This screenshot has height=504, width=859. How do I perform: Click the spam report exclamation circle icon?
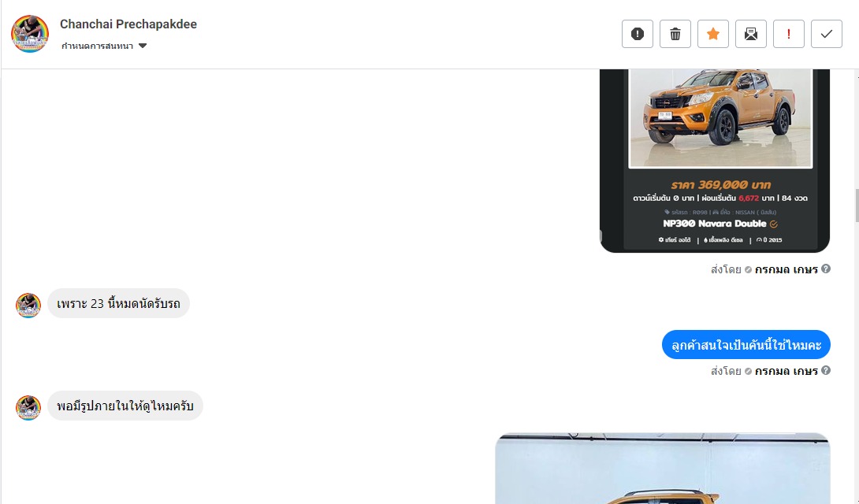pos(637,34)
